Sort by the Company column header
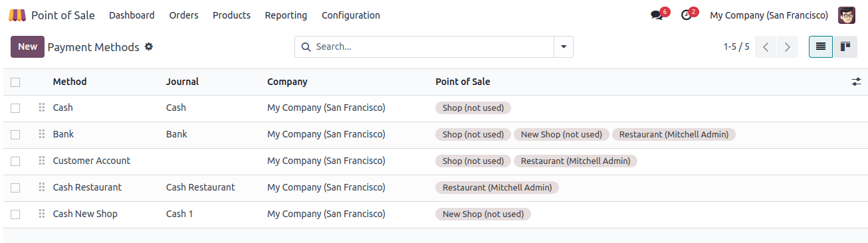This screenshot has width=868, height=243. point(287,82)
